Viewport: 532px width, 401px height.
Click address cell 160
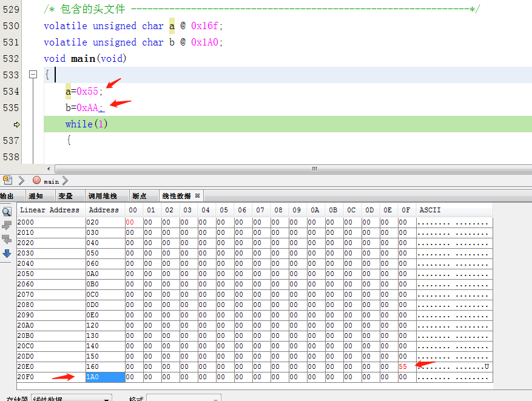click(105, 366)
